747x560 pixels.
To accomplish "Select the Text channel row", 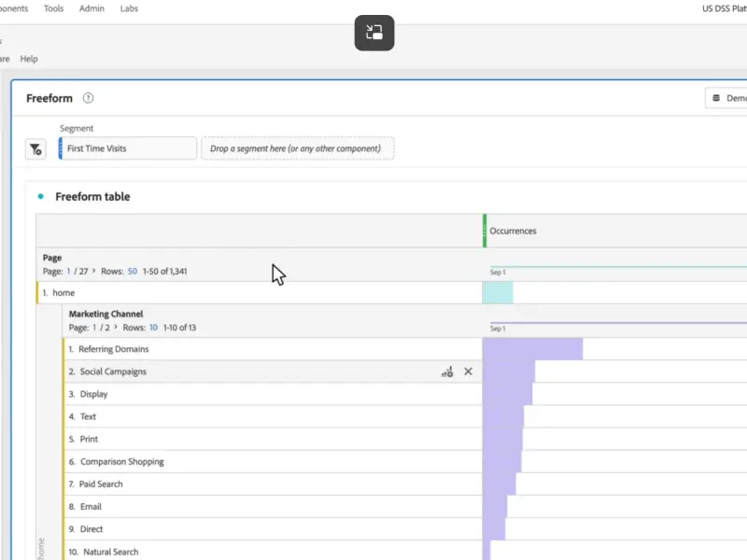I will pyautogui.click(x=273, y=416).
